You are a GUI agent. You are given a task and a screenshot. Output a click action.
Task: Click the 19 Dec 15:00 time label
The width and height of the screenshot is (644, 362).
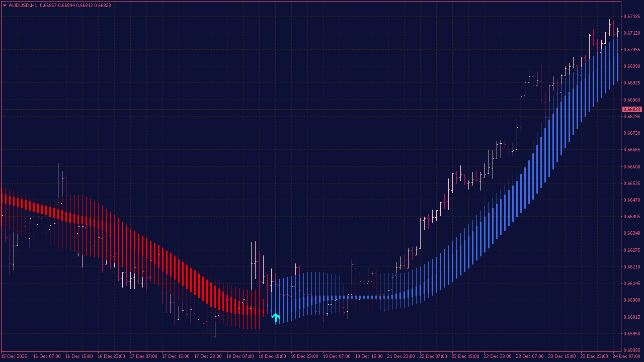(x=368, y=356)
